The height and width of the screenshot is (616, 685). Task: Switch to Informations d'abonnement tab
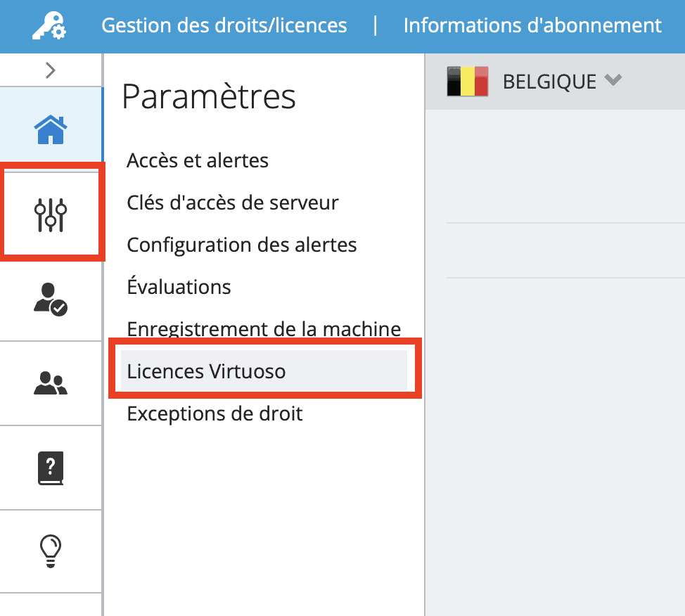(x=532, y=25)
